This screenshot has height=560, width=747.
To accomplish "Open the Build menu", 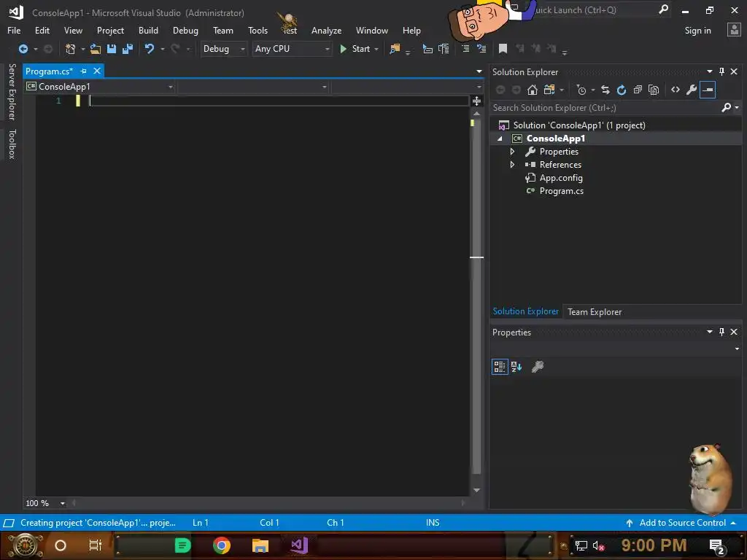I will tap(148, 31).
